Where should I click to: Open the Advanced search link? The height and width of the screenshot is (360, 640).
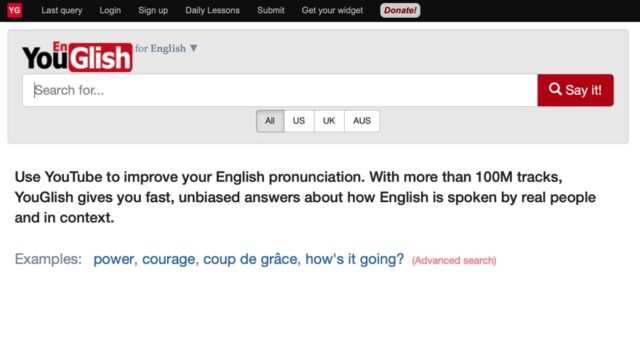pyautogui.click(x=454, y=260)
